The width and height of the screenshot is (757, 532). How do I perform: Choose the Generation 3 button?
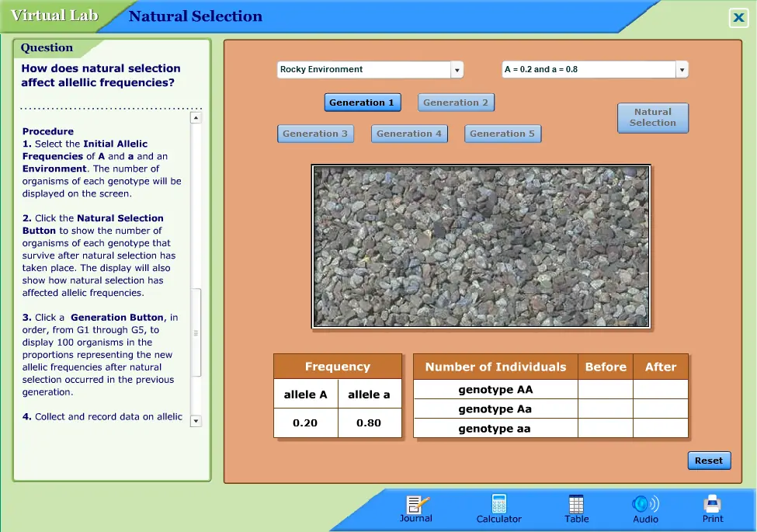pyautogui.click(x=315, y=134)
